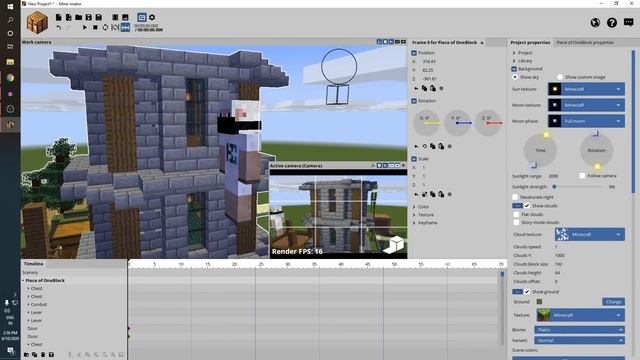The image size is (640, 360).
Task: Open the Cloud texture dropdown
Action: [590, 234]
